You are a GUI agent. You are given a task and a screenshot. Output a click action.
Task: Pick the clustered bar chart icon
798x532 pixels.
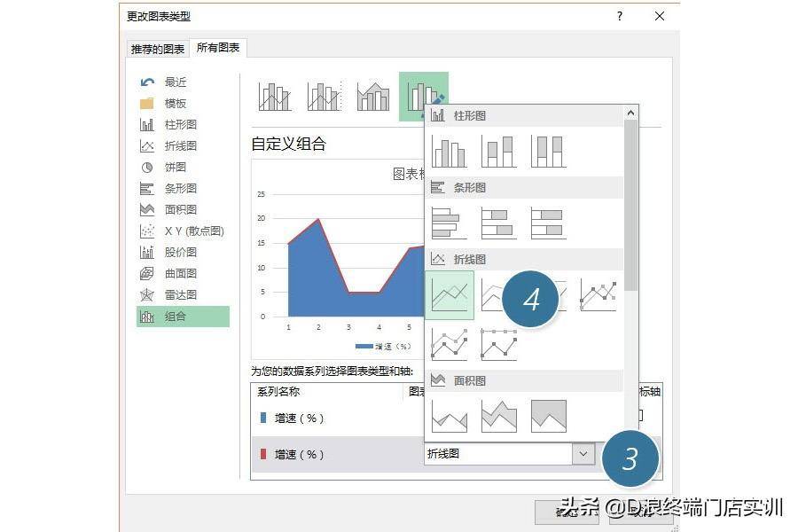(x=449, y=223)
